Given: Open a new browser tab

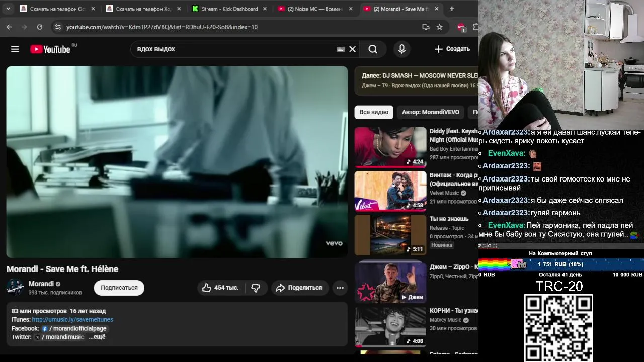Looking at the screenshot, I should [452, 9].
